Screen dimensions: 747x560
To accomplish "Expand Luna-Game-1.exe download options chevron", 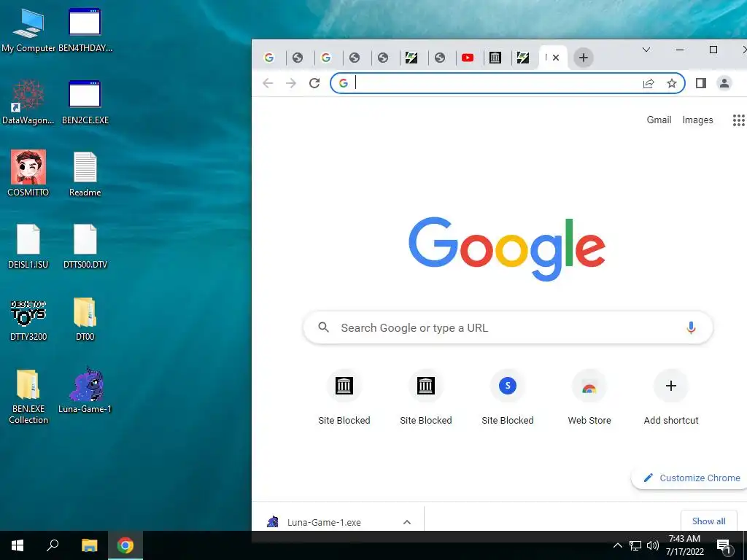I will click(x=407, y=522).
